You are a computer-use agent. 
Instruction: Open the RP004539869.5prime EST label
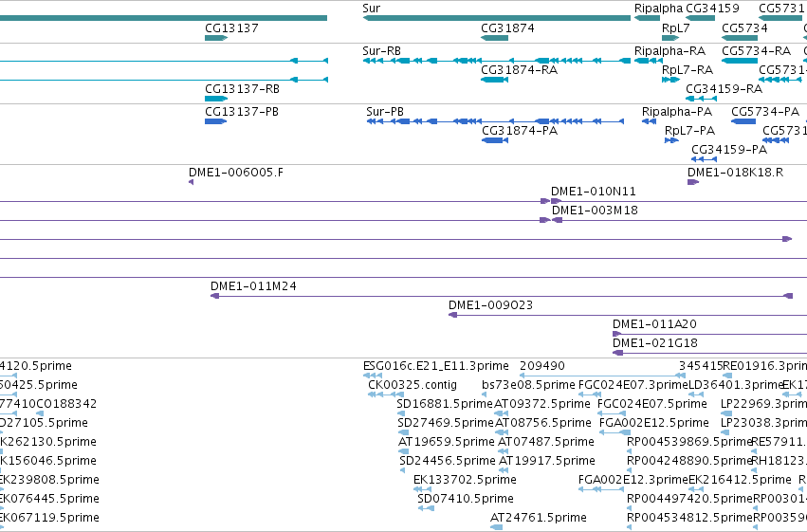(689, 442)
